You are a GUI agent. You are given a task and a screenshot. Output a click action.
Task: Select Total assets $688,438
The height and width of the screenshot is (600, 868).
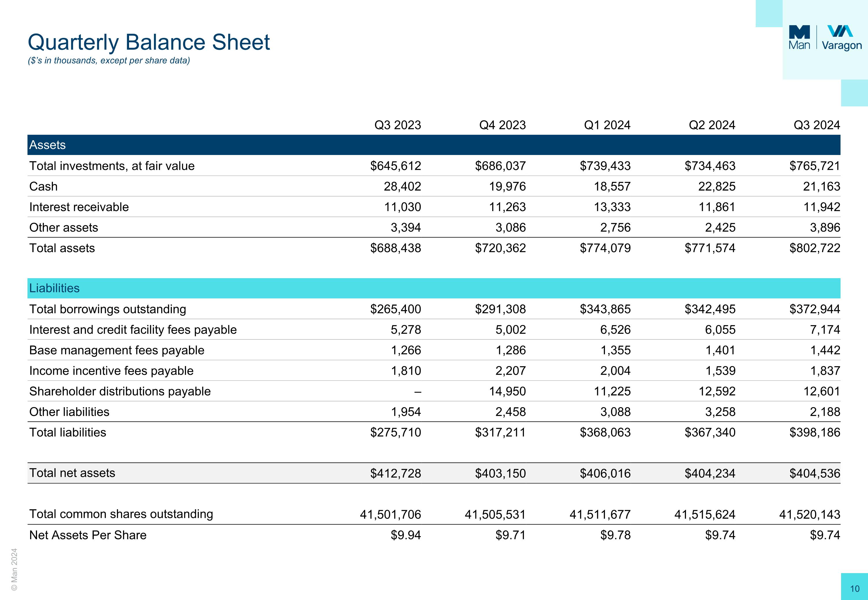396,248
